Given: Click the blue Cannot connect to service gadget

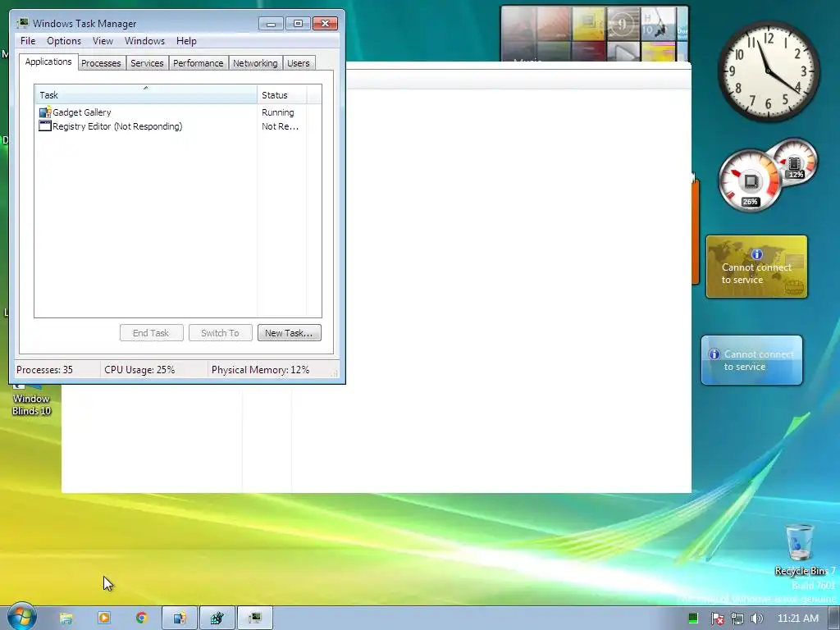Looking at the screenshot, I should pos(751,360).
